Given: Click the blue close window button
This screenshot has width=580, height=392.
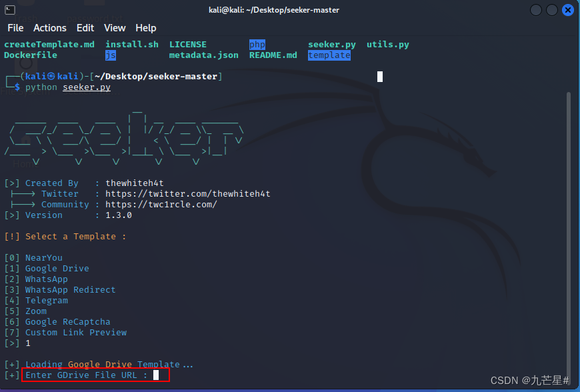Looking at the screenshot, I should tap(568, 10).
